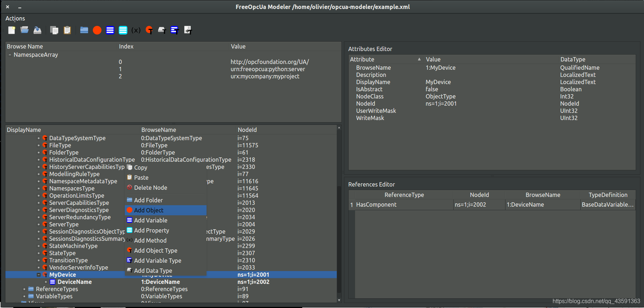644x308 pixels.
Task: Click the cyan Add Property toolbar icon
Action: [x=123, y=30]
